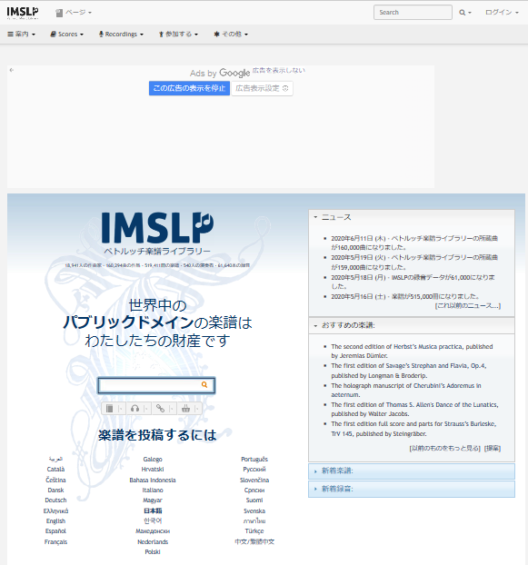This screenshot has width=528, height=565.
Task: Switch language to Polski
Action: point(152,552)
